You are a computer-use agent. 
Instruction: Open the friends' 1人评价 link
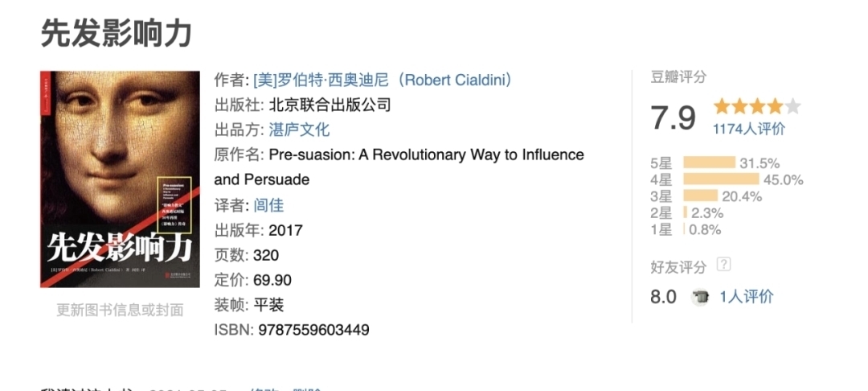point(746,297)
